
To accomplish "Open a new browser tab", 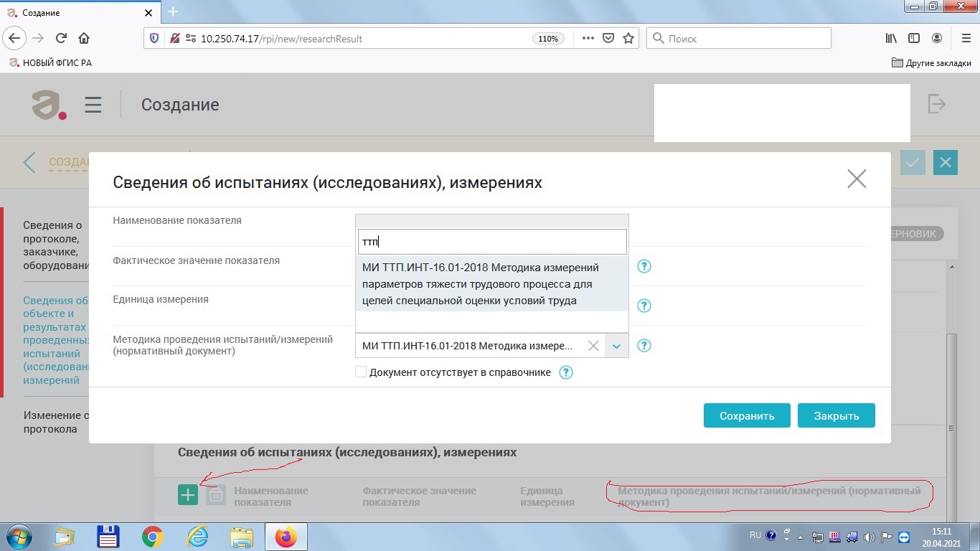I will coord(173,11).
